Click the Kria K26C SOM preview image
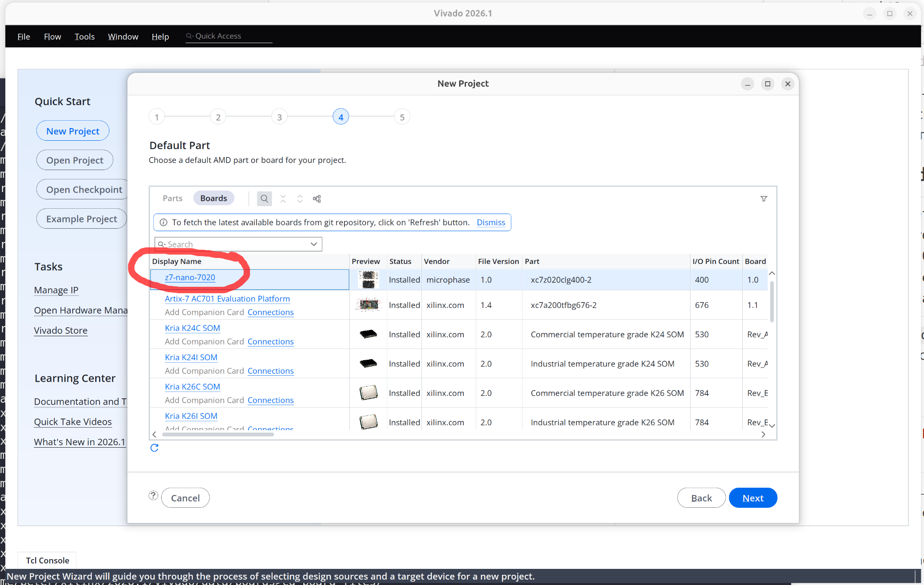Image resolution: width=924 pixels, height=585 pixels. click(369, 393)
